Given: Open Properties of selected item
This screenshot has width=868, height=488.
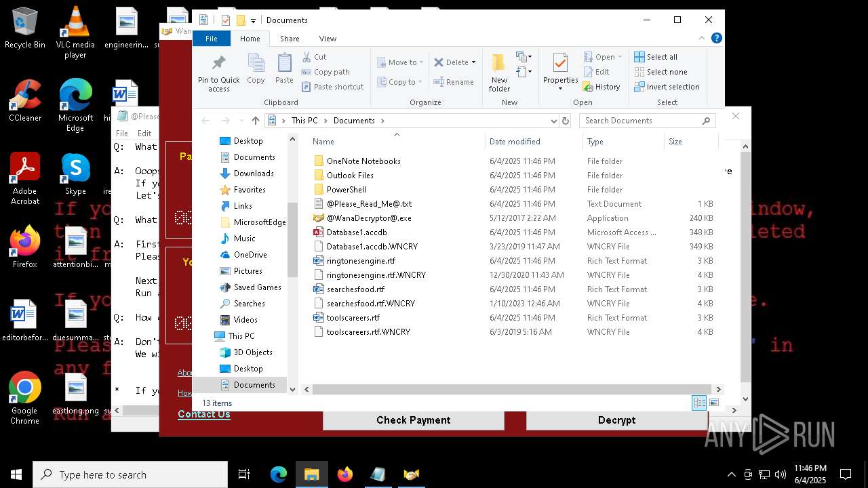Looking at the screenshot, I should (560, 72).
